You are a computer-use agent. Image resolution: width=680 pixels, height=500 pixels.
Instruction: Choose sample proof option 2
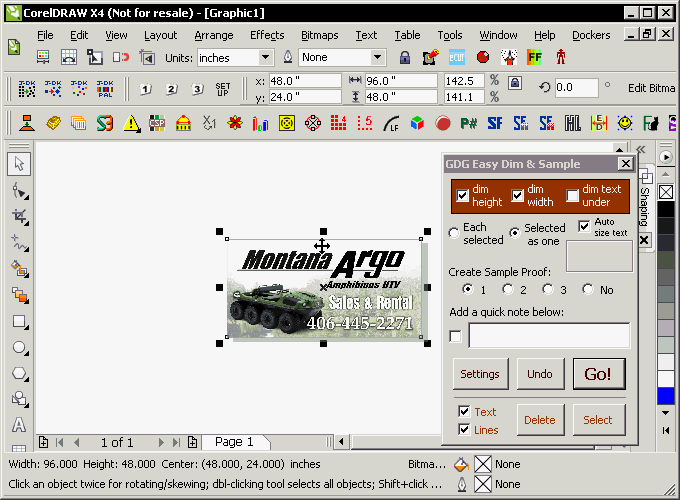click(x=507, y=289)
